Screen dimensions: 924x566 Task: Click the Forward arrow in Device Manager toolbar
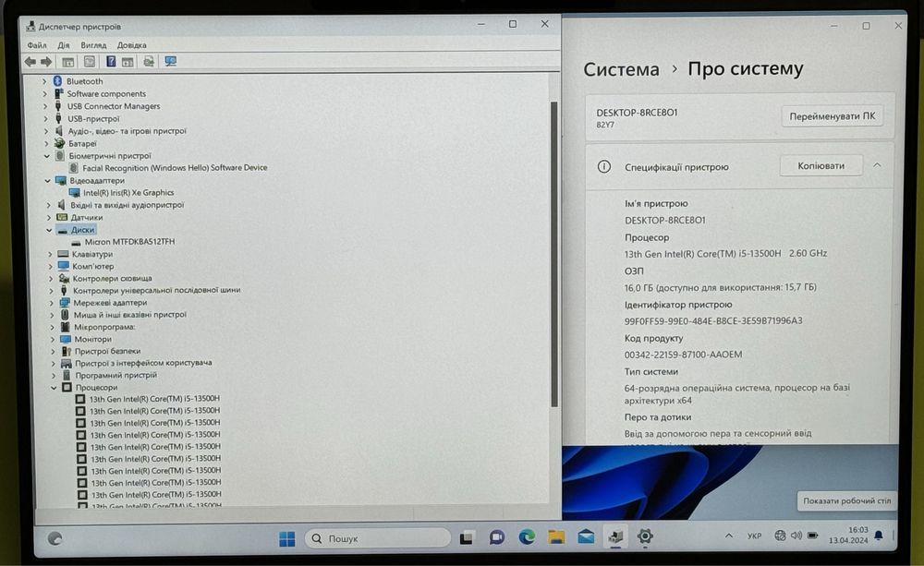coord(46,61)
